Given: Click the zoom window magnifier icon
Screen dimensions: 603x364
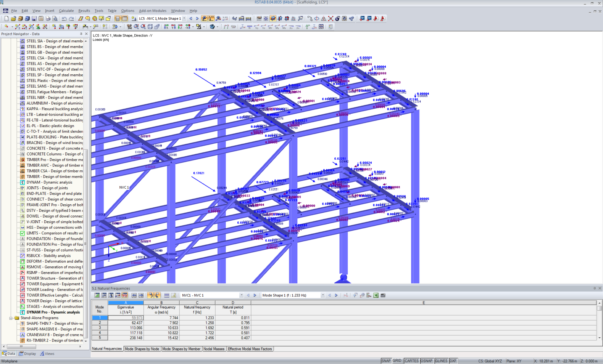Looking at the screenshot, I should pos(136,27).
